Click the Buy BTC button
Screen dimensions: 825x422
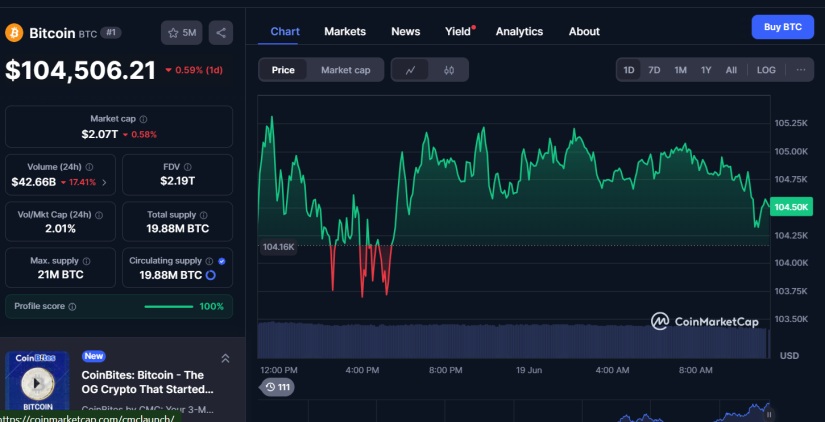click(783, 27)
